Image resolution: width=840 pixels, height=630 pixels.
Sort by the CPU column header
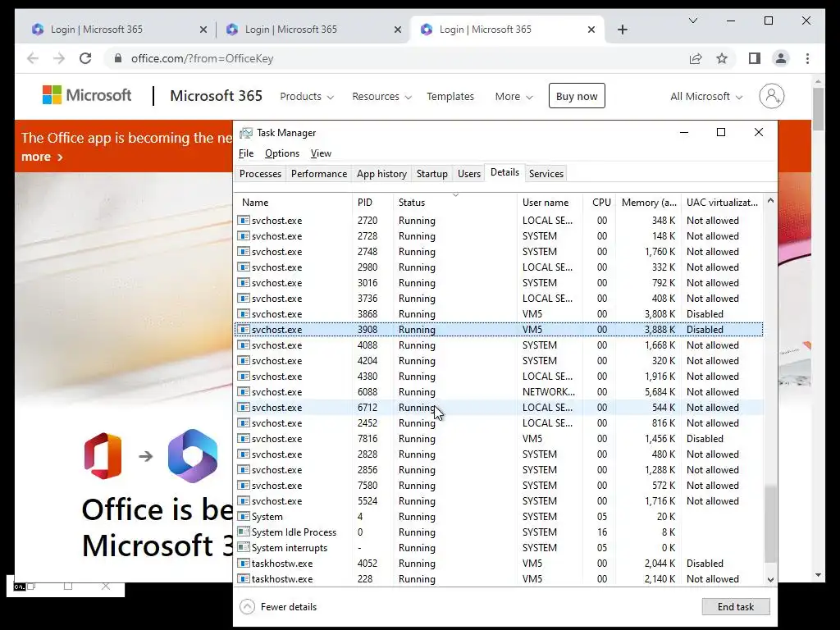click(599, 203)
